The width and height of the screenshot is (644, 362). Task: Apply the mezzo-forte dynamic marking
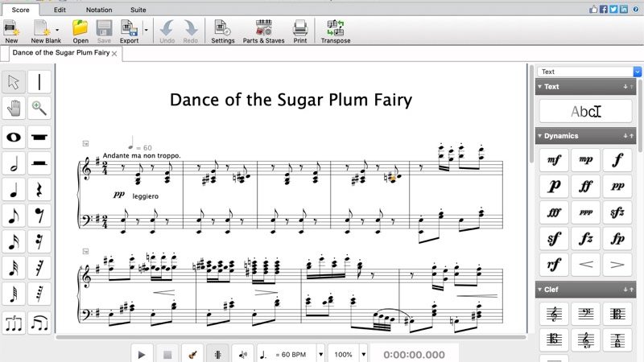coord(554,159)
